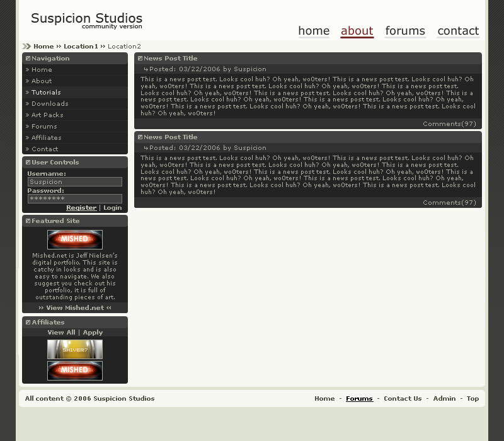Click the Shiver7 affiliate banner

tap(74, 350)
